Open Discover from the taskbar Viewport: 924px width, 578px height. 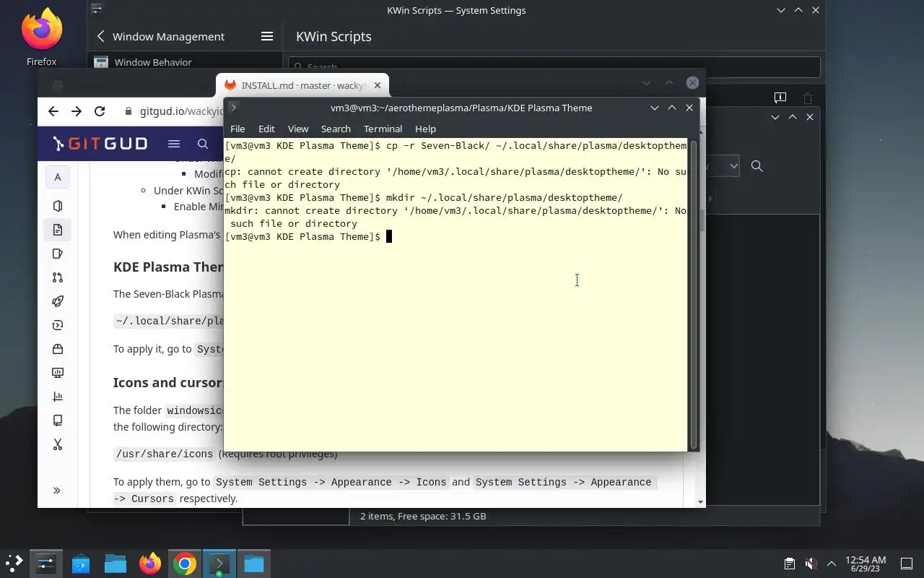81,564
